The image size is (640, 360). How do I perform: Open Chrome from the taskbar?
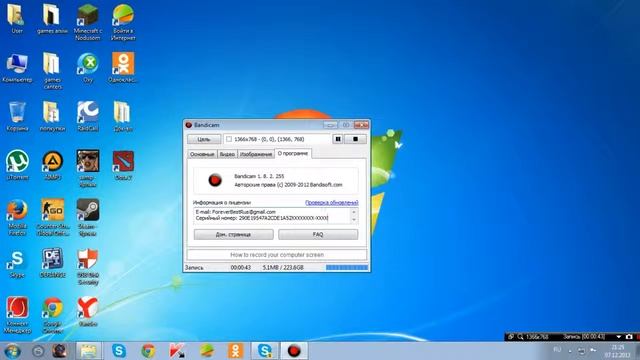point(148,351)
